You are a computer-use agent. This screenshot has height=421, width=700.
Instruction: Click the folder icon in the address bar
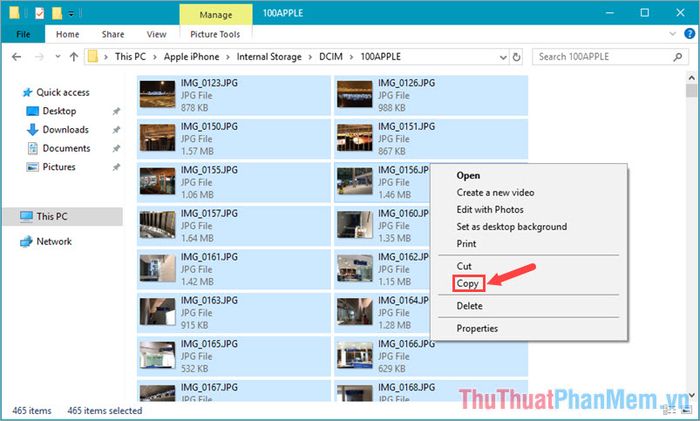coord(92,57)
